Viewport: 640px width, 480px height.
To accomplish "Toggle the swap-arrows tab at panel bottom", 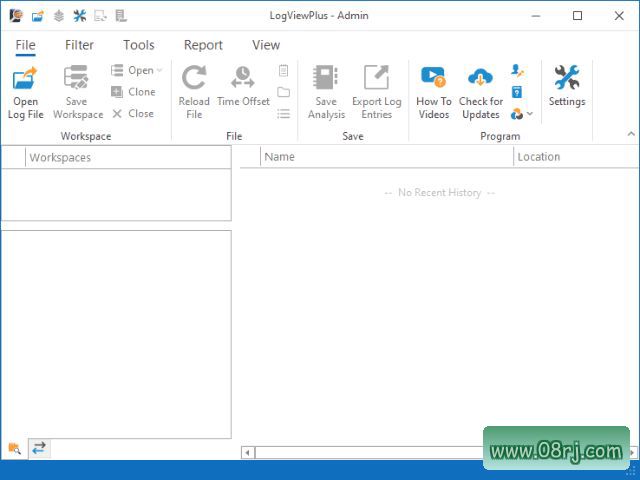I will click(x=39, y=449).
